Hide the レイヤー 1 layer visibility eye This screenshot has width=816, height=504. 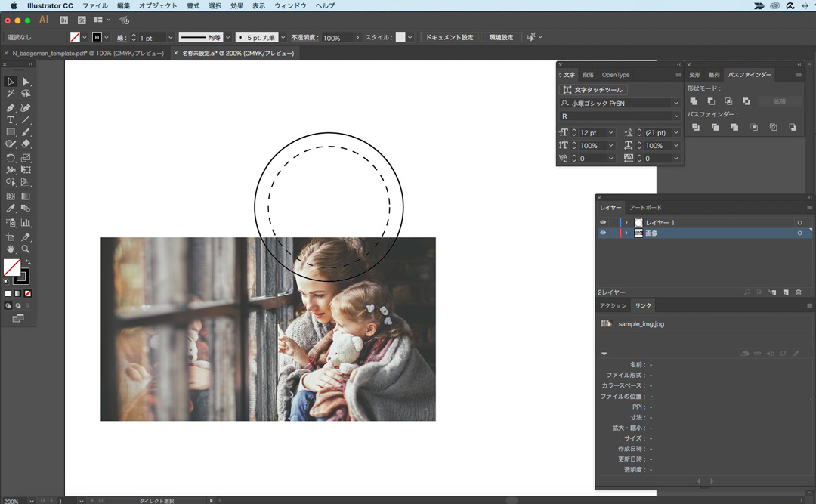[603, 222]
